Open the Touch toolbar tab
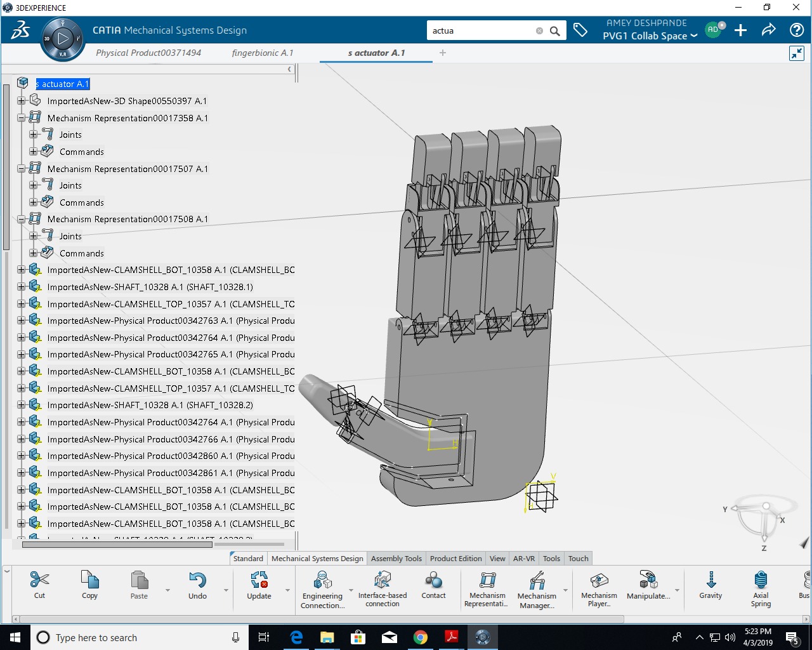Image resolution: width=812 pixels, height=650 pixels. pyautogui.click(x=578, y=559)
